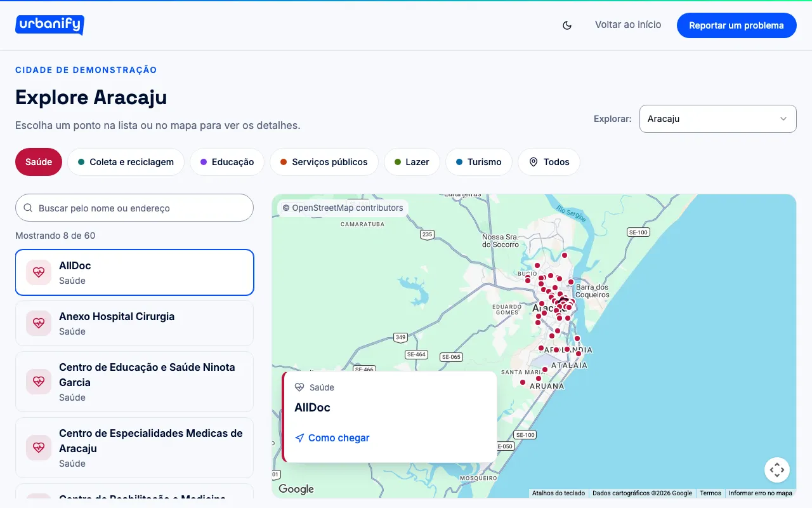The width and height of the screenshot is (812, 508).
Task: Open Atalhos do teclado on map
Action: coord(558,493)
